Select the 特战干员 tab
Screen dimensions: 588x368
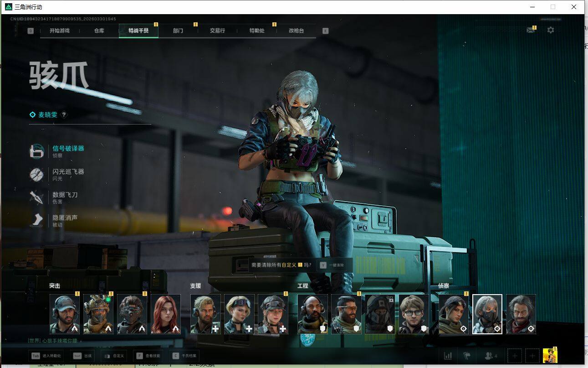coord(138,31)
